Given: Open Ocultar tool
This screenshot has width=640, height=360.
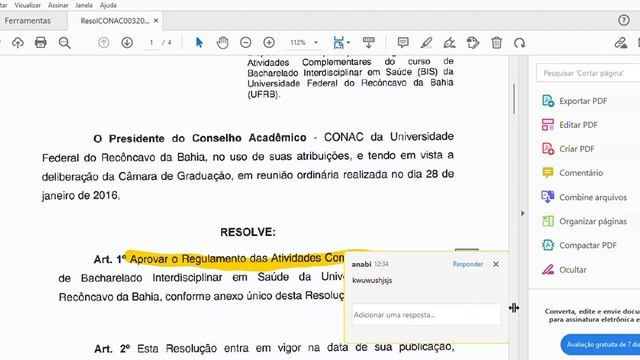Looking at the screenshot, I should tap(564, 269).
